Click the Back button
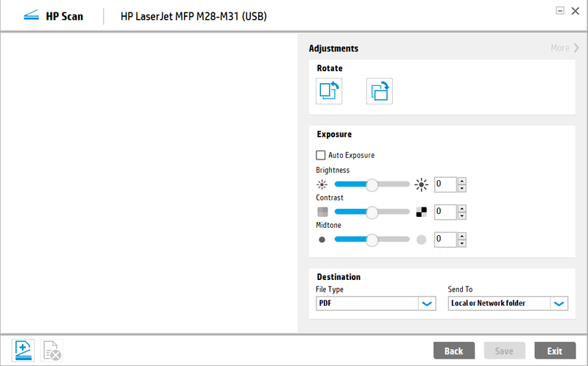The width and height of the screenshot is (588, 366). coord(454,351)
